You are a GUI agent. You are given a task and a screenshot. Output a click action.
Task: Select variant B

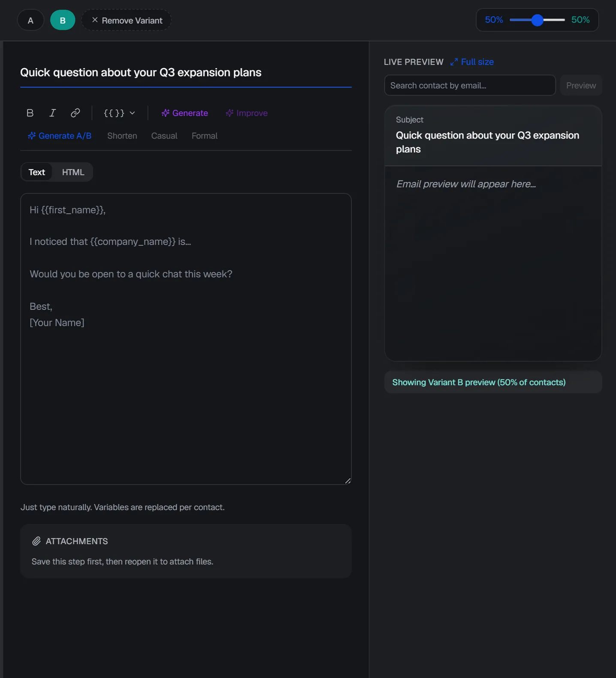(63, 20)
